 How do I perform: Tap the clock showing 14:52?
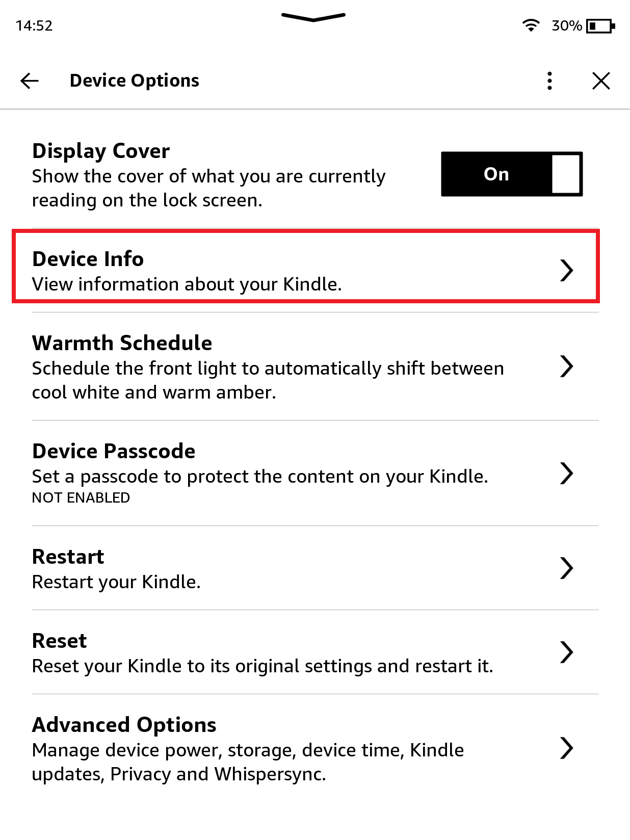click(34, 25)
